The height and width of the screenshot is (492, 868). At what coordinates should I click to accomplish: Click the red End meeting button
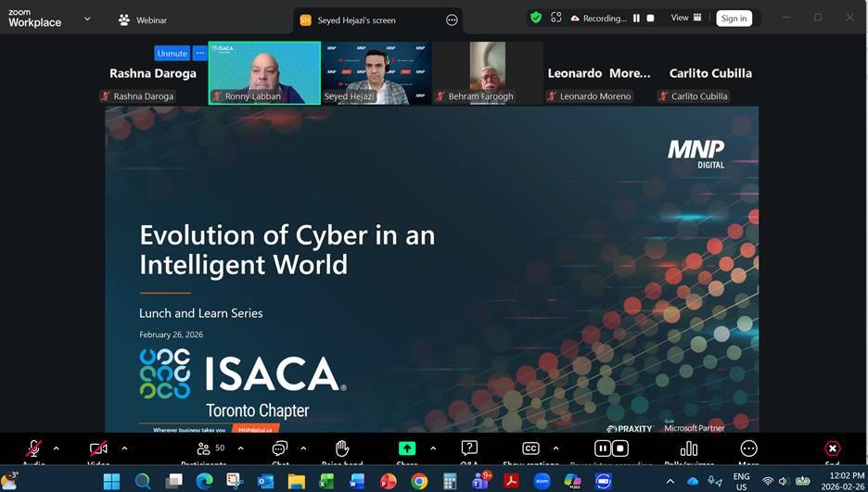point(832,448)
